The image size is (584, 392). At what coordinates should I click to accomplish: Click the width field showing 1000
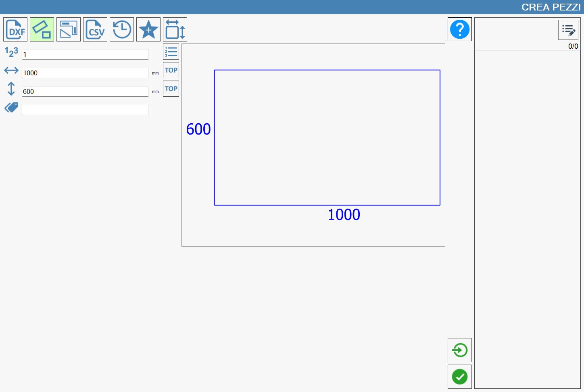(85, 73)
